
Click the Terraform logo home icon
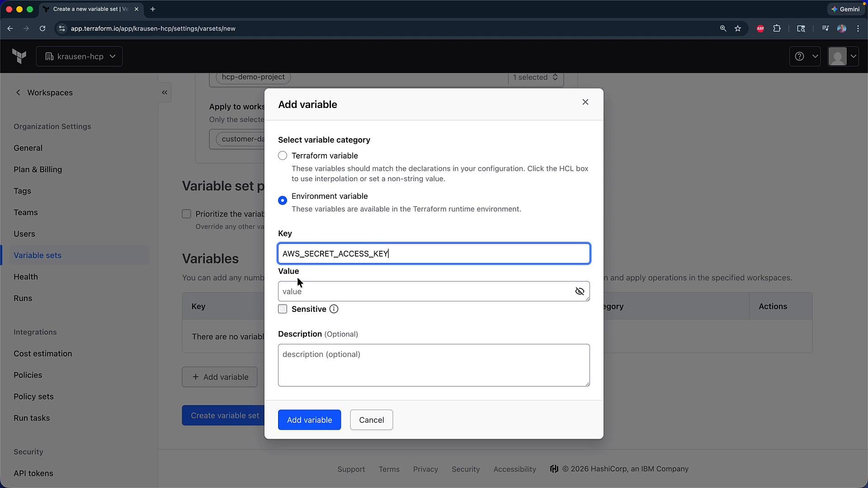[19, 56]
